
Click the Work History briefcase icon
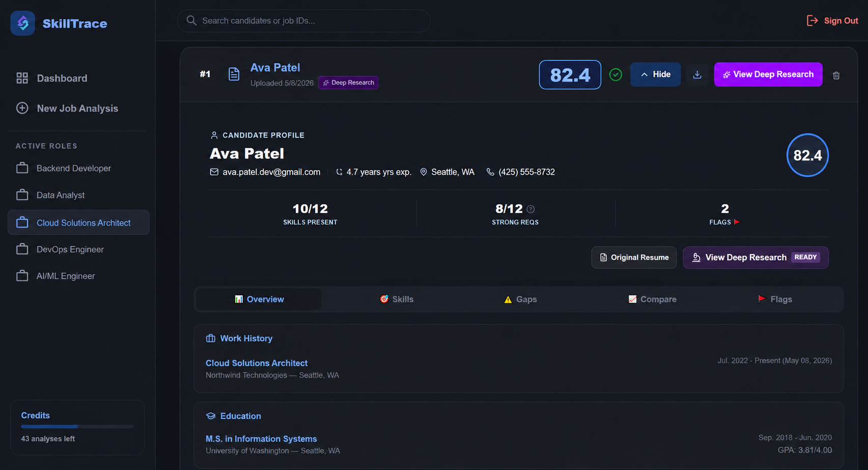coord(210,338)
